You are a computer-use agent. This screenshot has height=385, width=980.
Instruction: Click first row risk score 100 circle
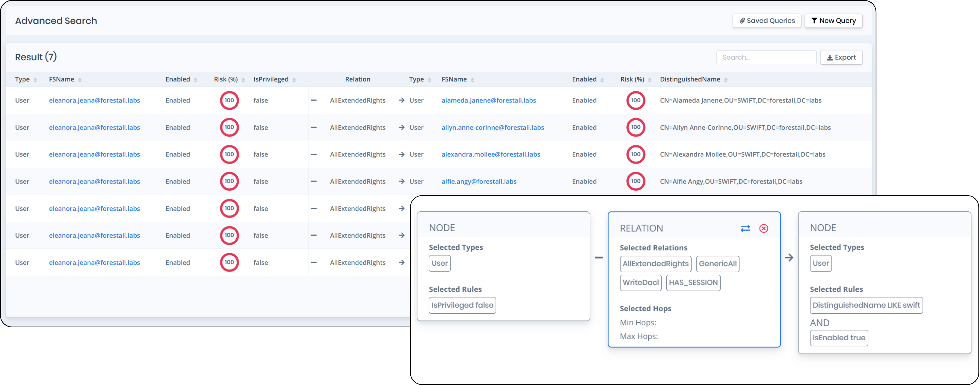click(x=229, y=100)
